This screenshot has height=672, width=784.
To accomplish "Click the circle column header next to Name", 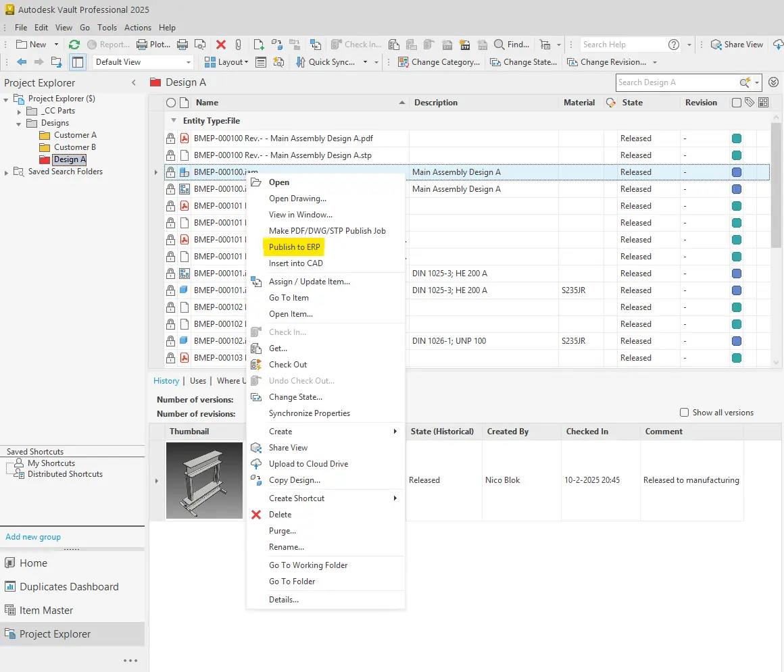I will coord(170,103).
